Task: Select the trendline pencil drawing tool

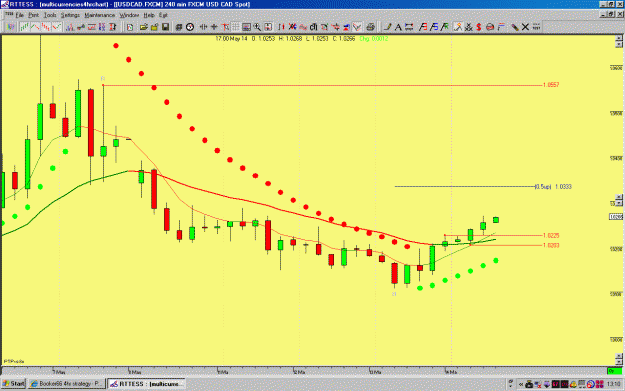Action: coord(387,27)
